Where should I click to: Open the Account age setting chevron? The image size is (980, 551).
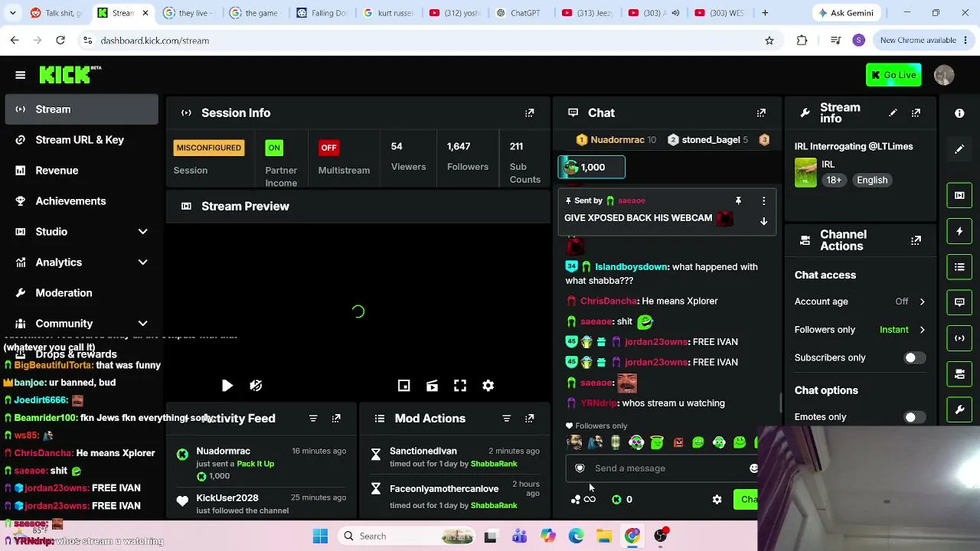(922, 302)
